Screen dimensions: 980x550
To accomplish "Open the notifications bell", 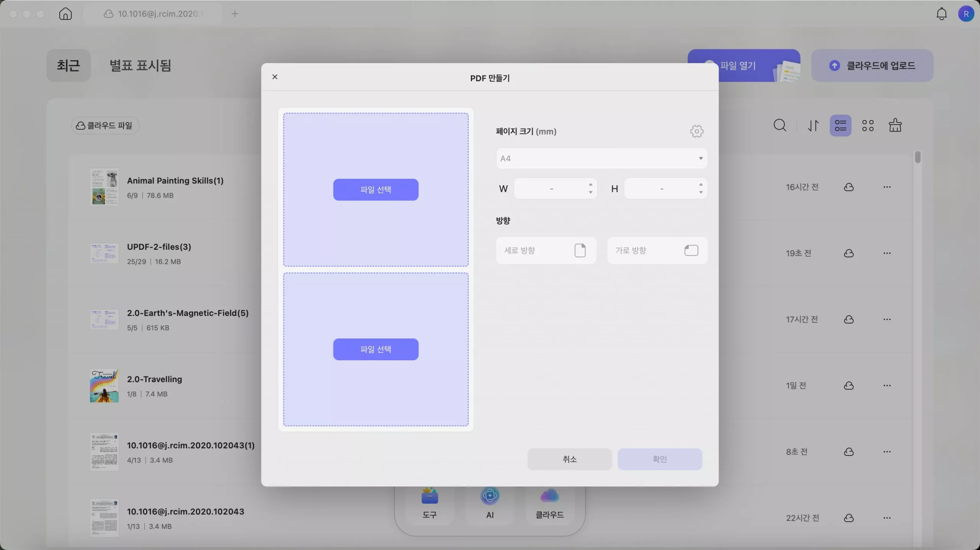I will (x=941, y=14).
